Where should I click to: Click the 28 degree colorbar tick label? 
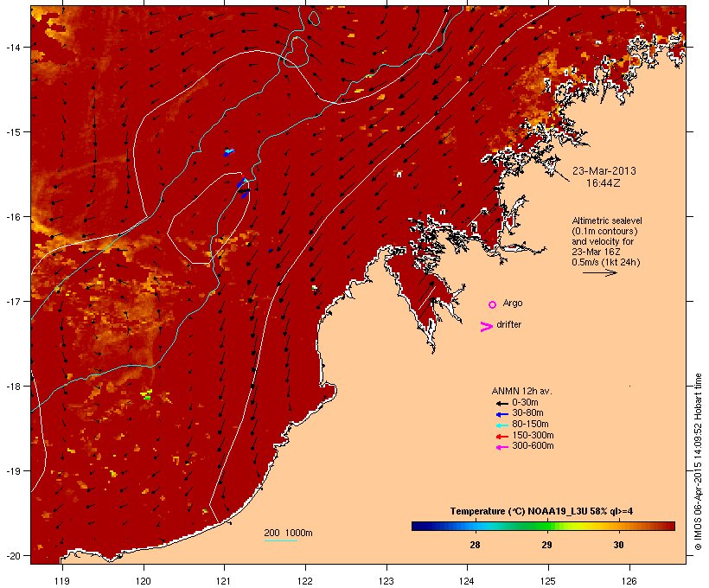(475, 545)
